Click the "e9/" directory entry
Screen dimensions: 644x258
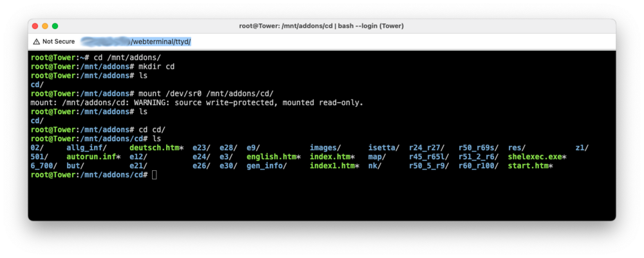pos(253,148)
